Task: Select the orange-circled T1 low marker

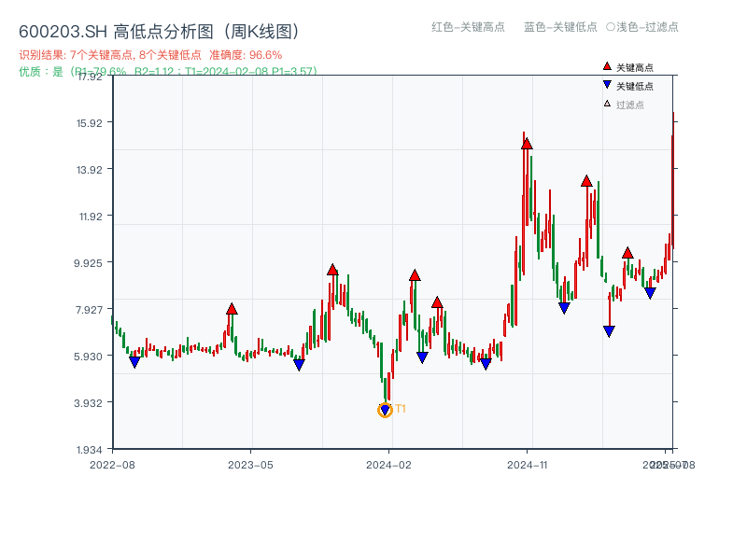Action: (385, 410)
